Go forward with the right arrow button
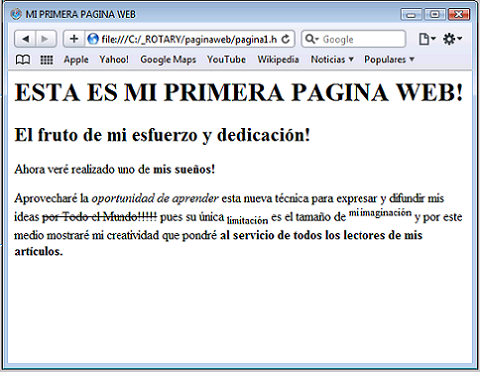The height and width of the screenshot is (372, 480). point(46,39)
